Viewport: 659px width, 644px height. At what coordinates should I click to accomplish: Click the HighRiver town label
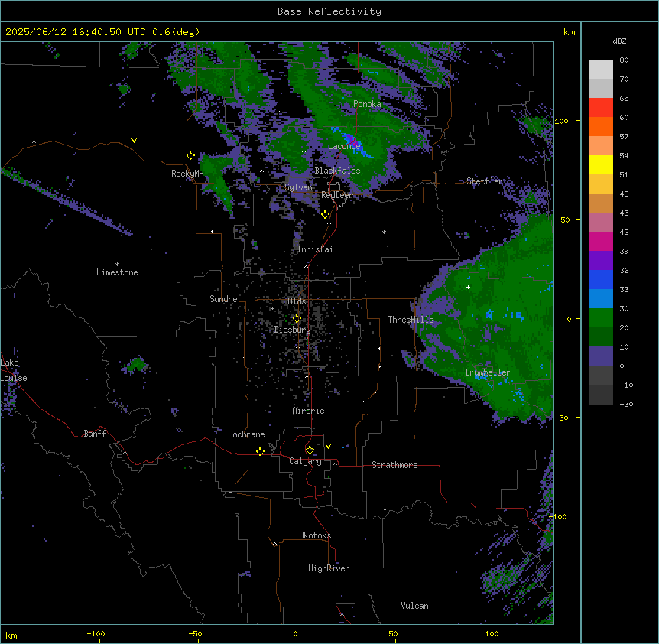point(329,568)
